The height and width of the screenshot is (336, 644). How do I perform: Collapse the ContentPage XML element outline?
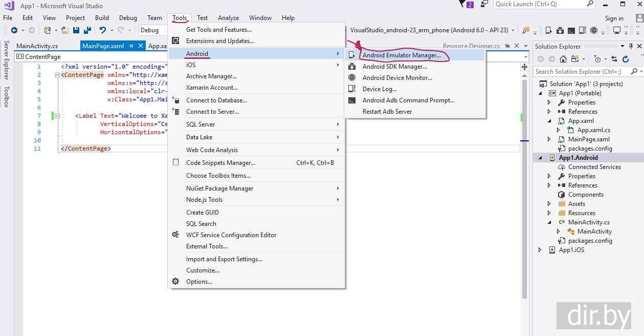point(57,75)
